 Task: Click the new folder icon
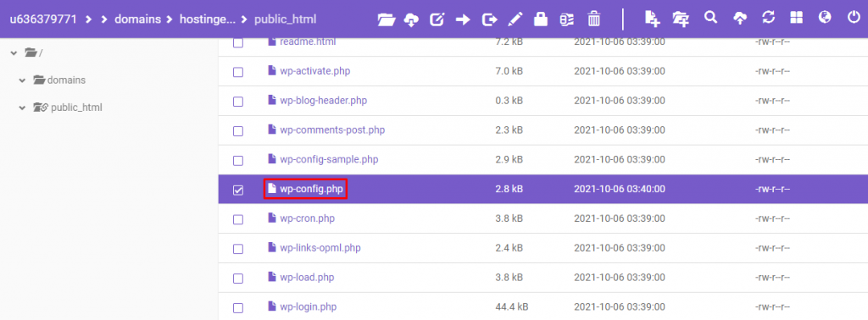click(681, 19)
